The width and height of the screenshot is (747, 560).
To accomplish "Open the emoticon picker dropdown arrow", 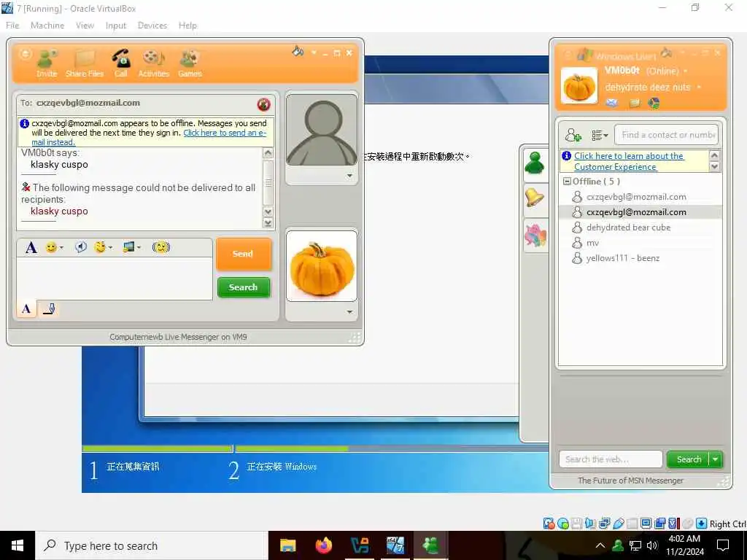I will [x=61, y=248].
